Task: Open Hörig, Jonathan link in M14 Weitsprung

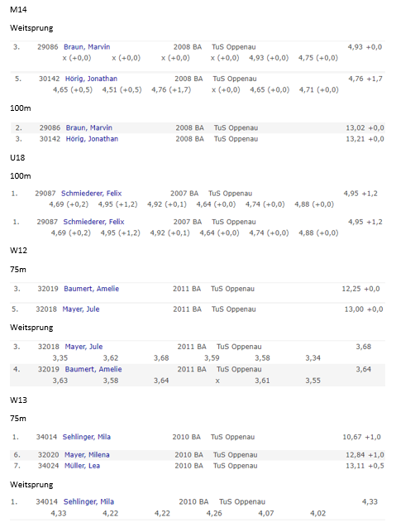Action: (91, 79)
